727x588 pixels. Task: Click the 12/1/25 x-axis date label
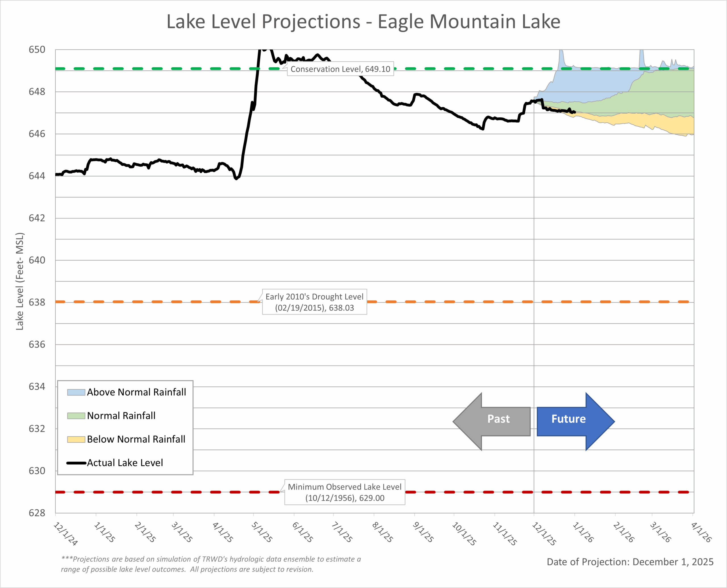point(544,534)
